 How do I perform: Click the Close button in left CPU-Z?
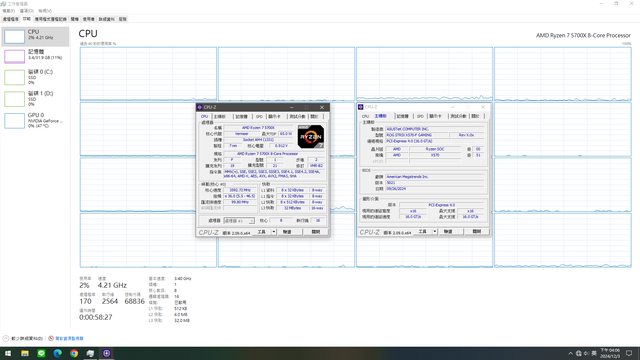pos(316,232)
